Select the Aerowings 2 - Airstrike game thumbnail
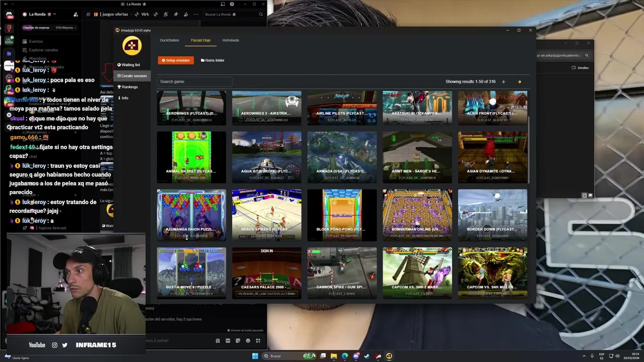Viewport: 644px width, 362px height. pyautogui.click(x=267, y=108)
